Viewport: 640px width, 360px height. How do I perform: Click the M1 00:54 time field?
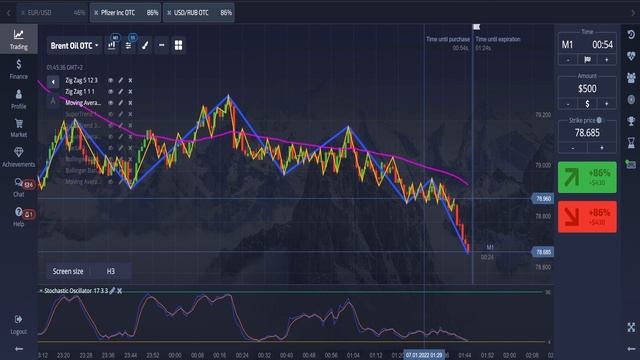(587, 44)
